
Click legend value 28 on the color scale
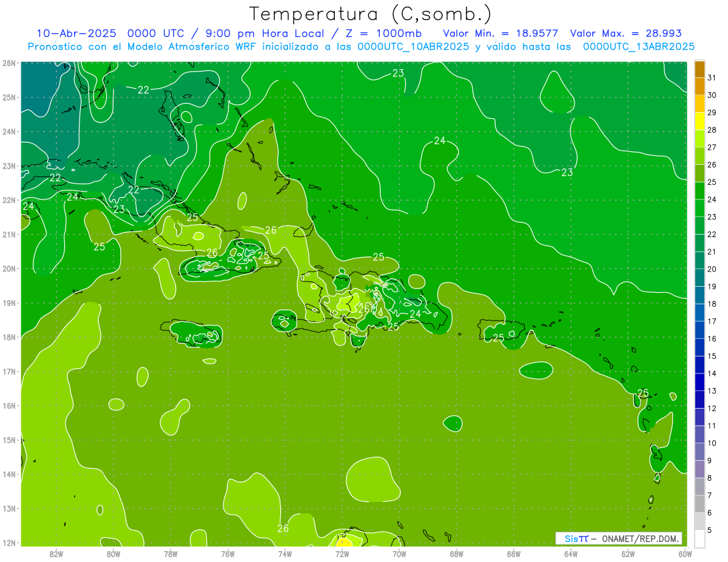click(x=712, y=130)
